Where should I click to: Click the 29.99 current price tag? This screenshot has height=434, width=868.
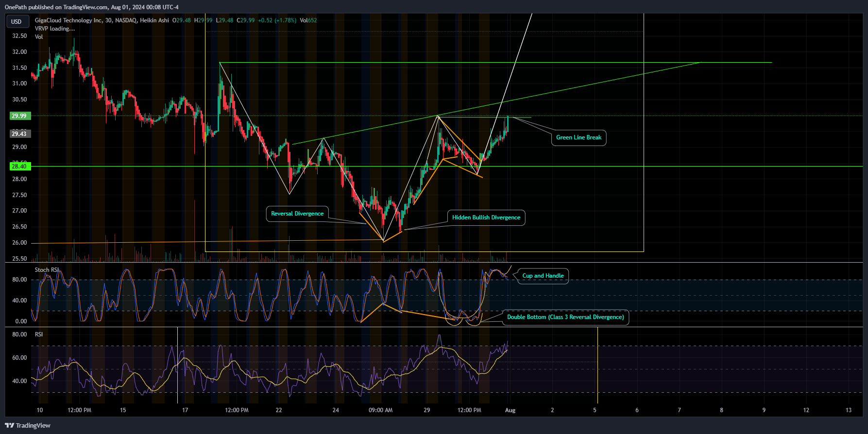19,116
